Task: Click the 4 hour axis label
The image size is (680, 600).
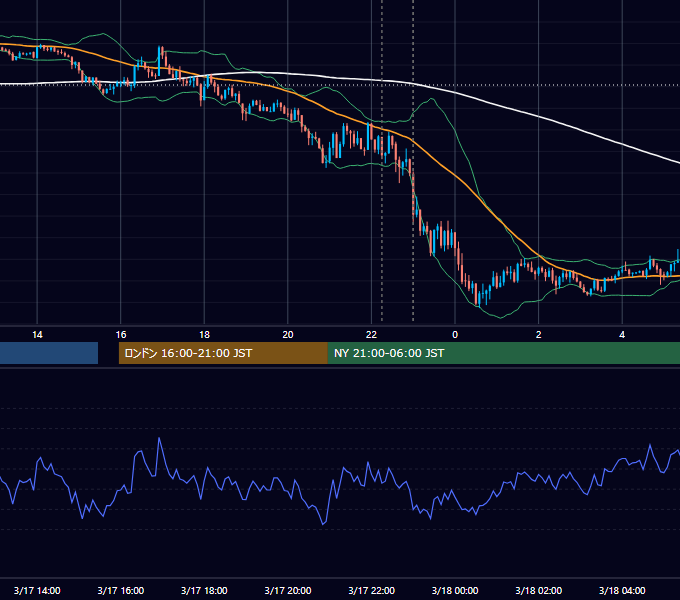Action: [x=622, y=335]
